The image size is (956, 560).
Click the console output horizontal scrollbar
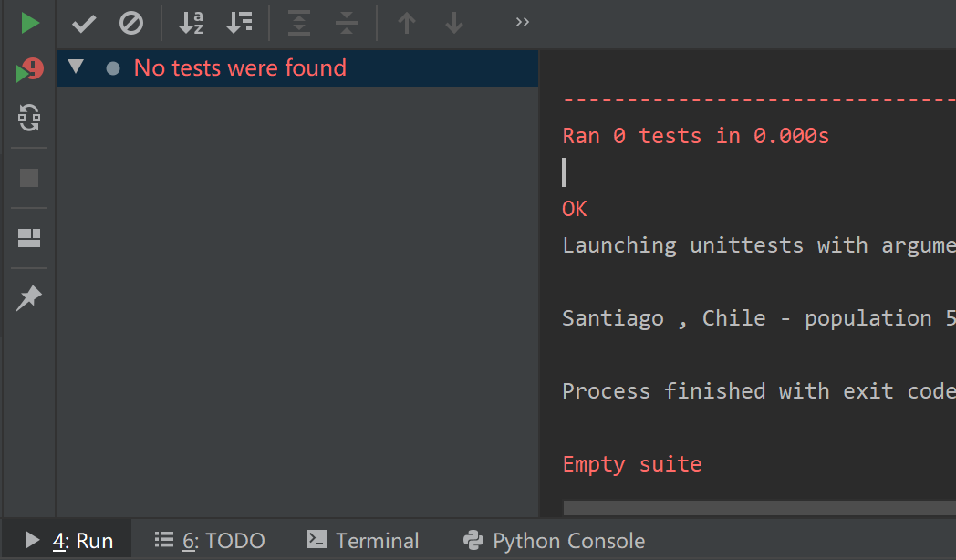pos(757,507)
